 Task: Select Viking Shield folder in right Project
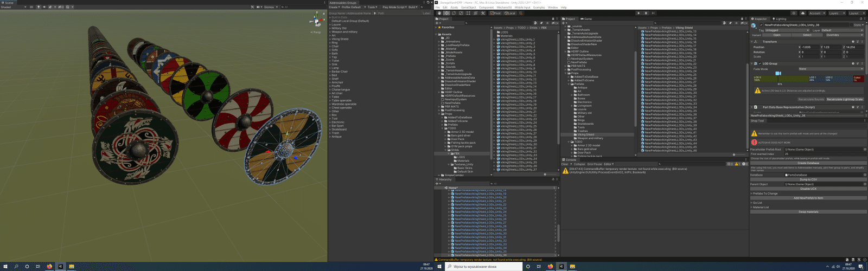585,134
